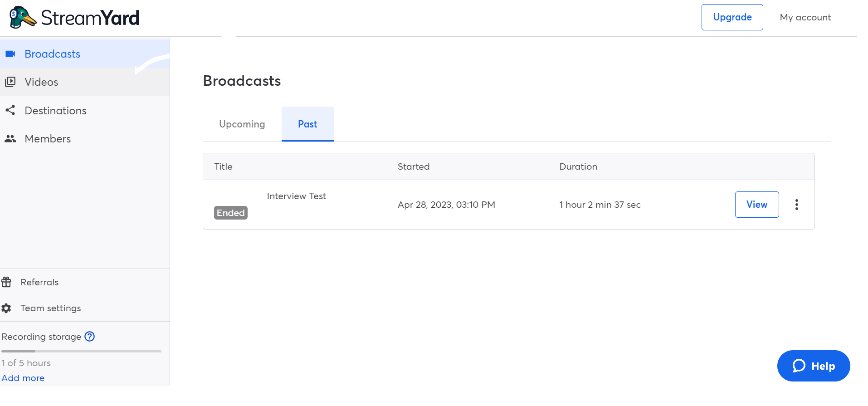Click the Referrals gift icon

(x=6, y=282)
